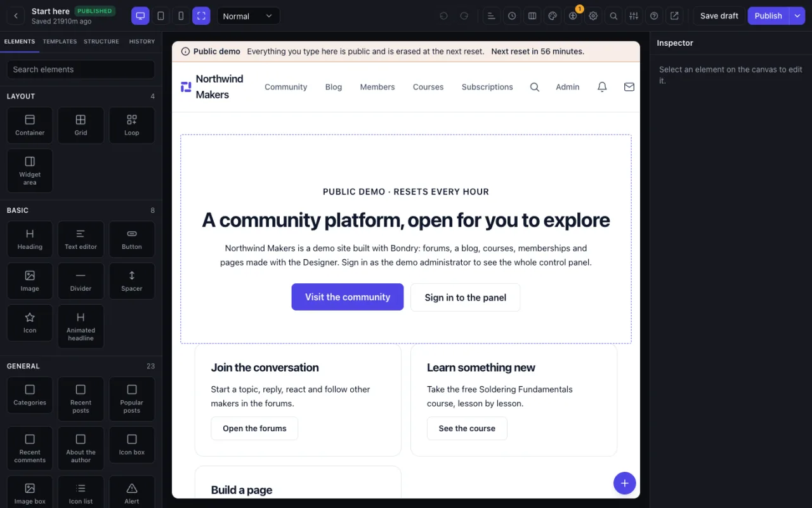This screenshot has height=508, width=812.
Task: Open the Normal state dropdown
Action: pos(248,16)
